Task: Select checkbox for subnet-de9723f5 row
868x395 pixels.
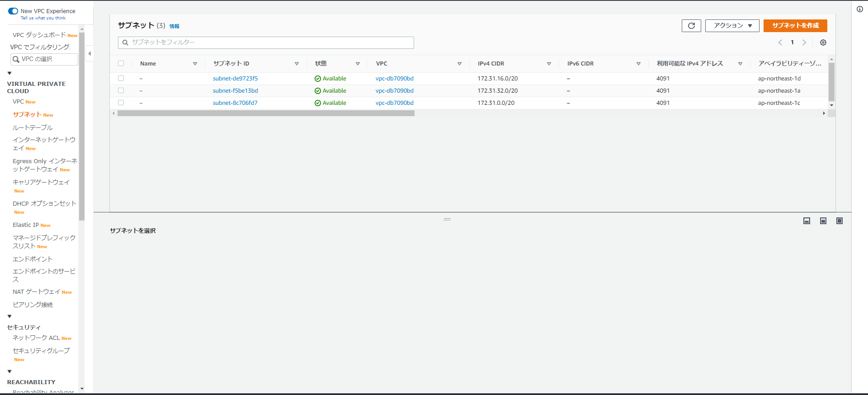Action: tap(121, 78)
